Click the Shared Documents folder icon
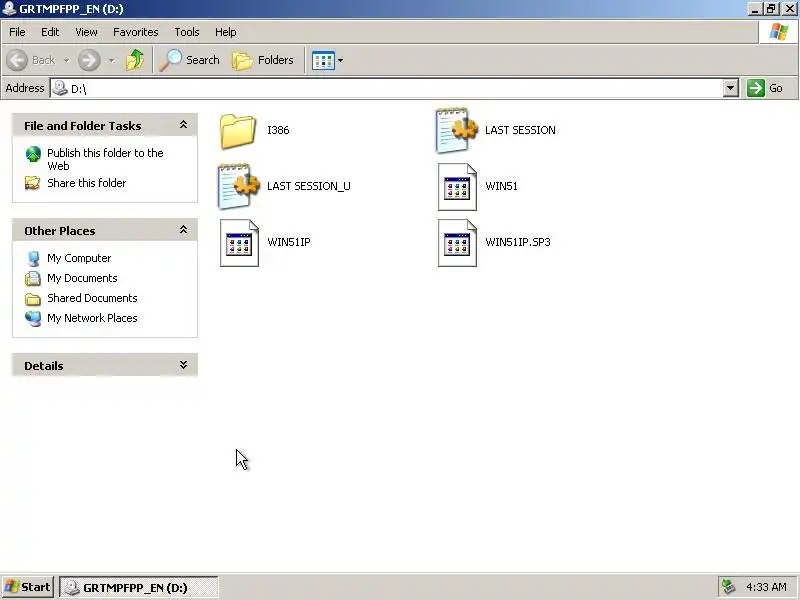 click(33, 298)
